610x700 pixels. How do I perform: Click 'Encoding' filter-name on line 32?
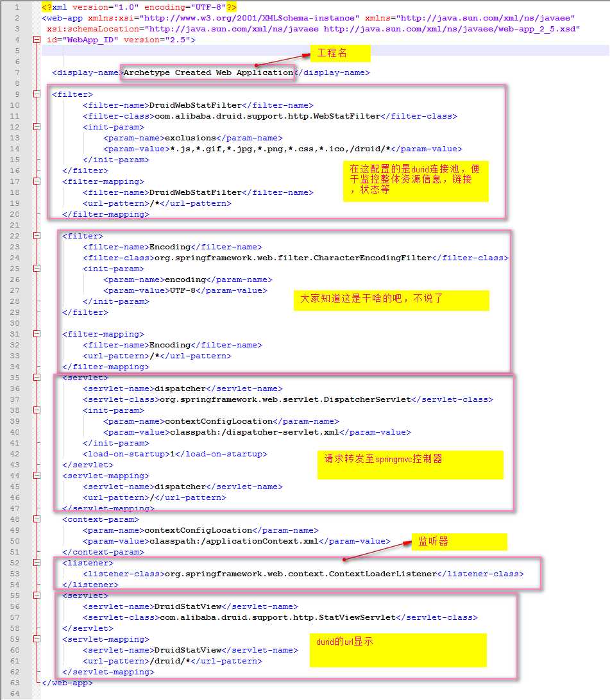click(x=170, y=345)
